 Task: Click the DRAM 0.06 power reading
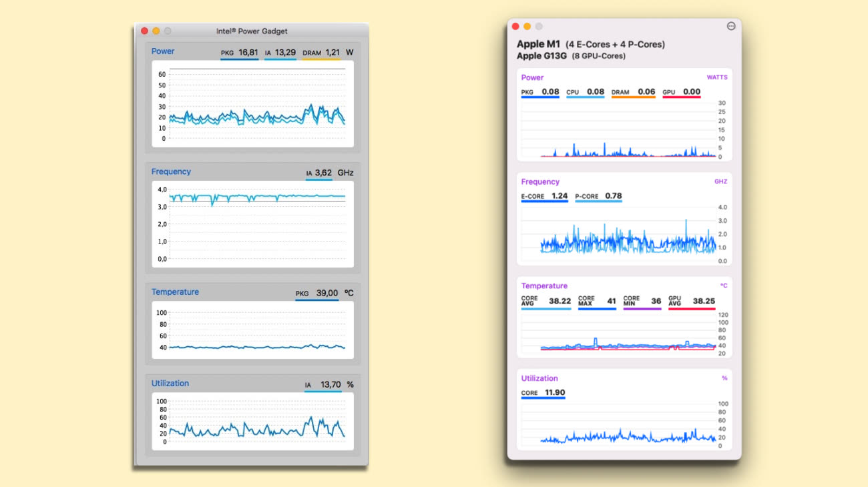(x=633, y=93)
